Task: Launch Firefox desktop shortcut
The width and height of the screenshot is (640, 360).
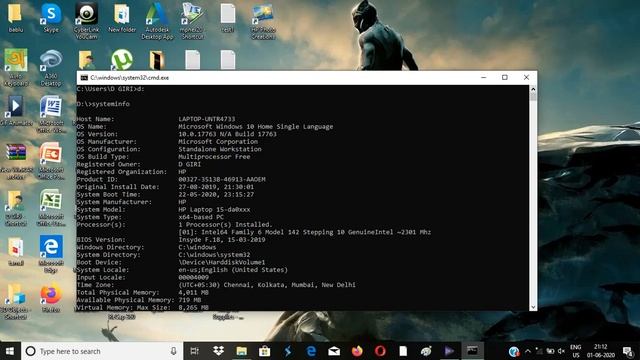Action: point(51,298)
